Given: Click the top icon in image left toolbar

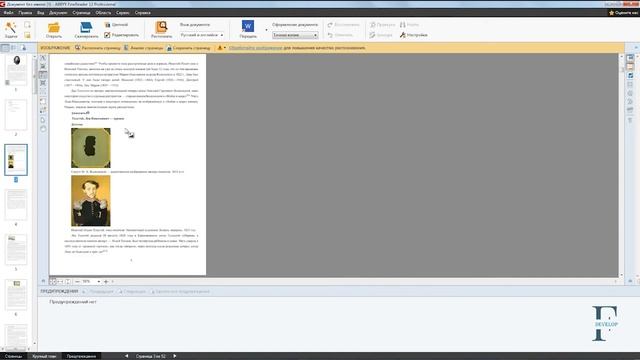Looking at the screenshot, I should [43, 58].
